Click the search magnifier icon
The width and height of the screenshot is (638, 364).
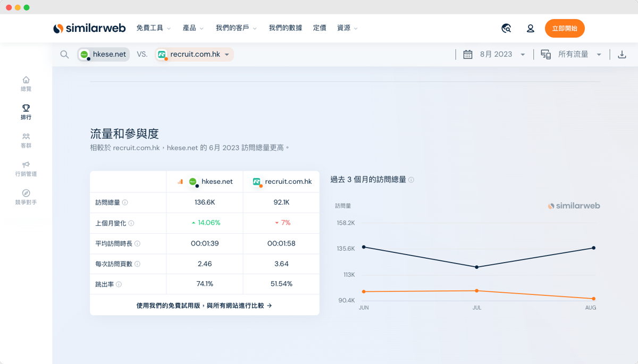point(64,54)
